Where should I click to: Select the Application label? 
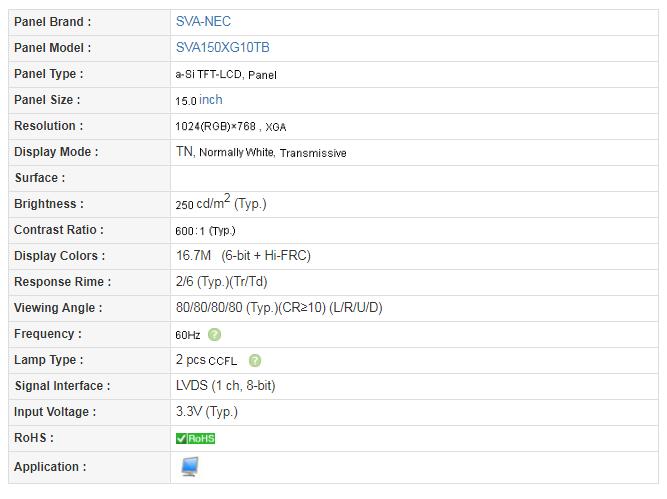point(50,467)
